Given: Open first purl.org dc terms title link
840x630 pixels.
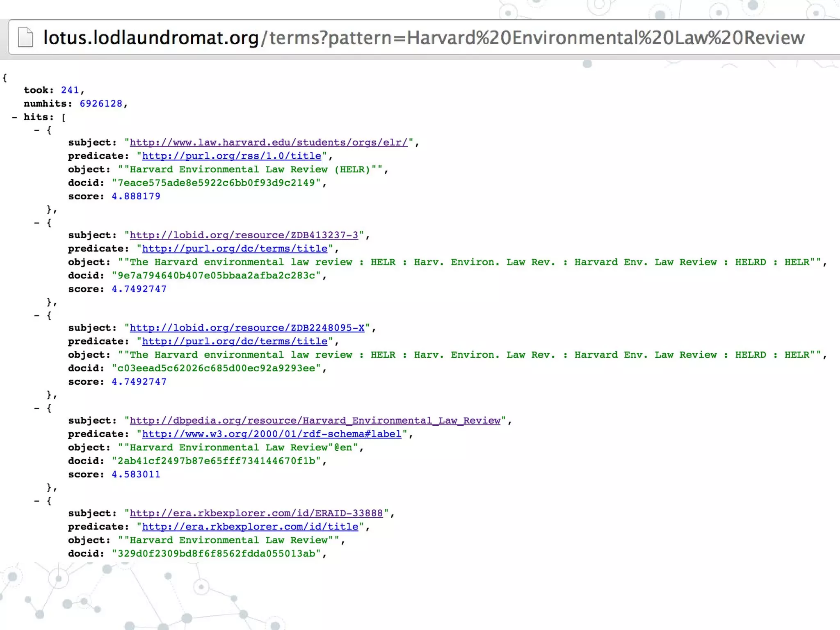Looking at the screenshot, I should pos(235,249).
